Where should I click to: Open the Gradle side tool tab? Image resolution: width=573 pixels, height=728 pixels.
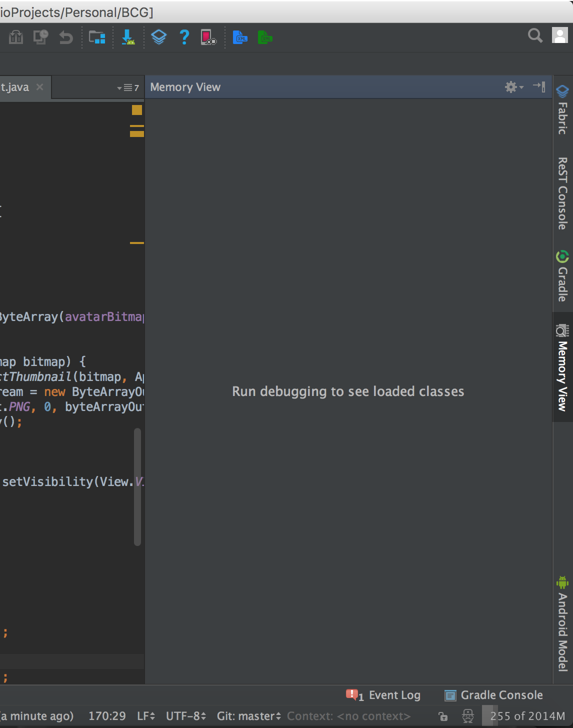562,276
